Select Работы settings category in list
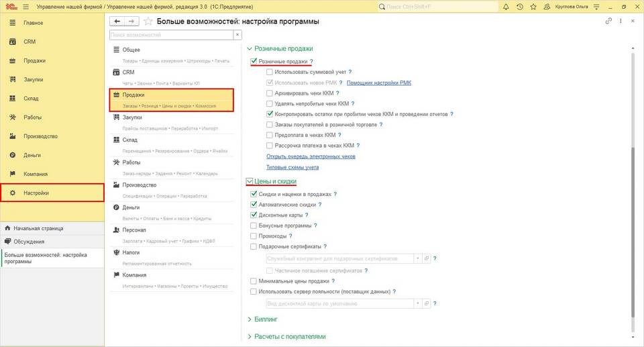The height and width of the screenshot is (347, 644). [x=172, y=168]
